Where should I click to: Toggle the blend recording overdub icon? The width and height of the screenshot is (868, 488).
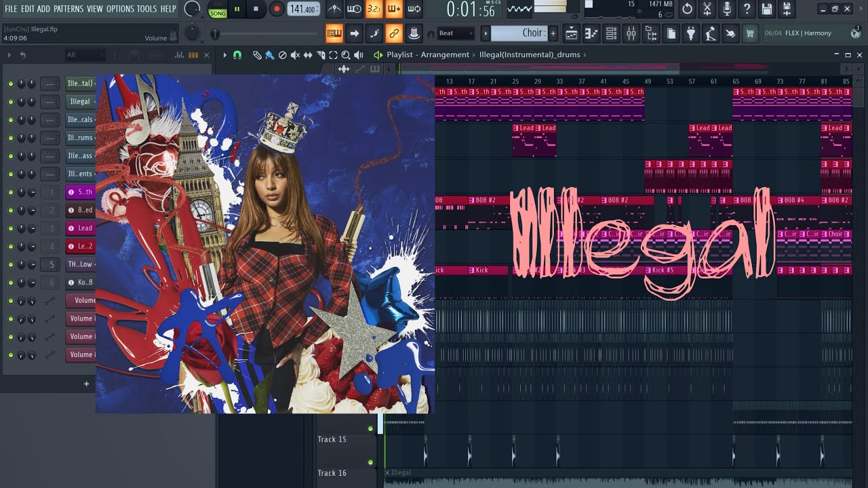coord(393,9)
